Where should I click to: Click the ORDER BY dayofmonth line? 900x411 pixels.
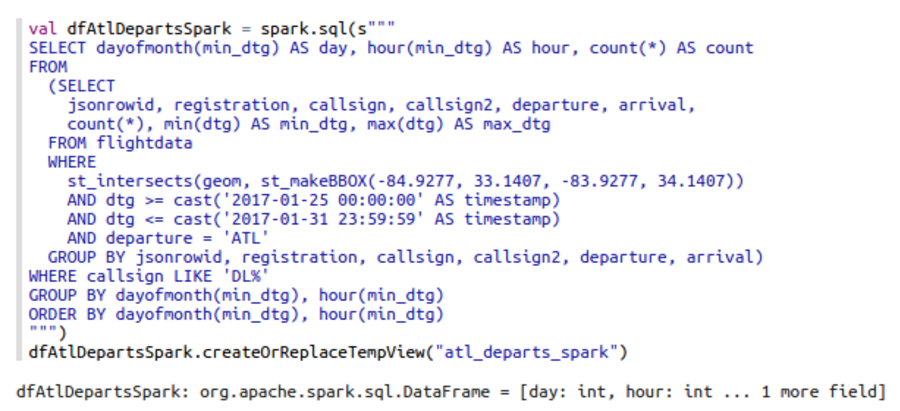(236, 314)
